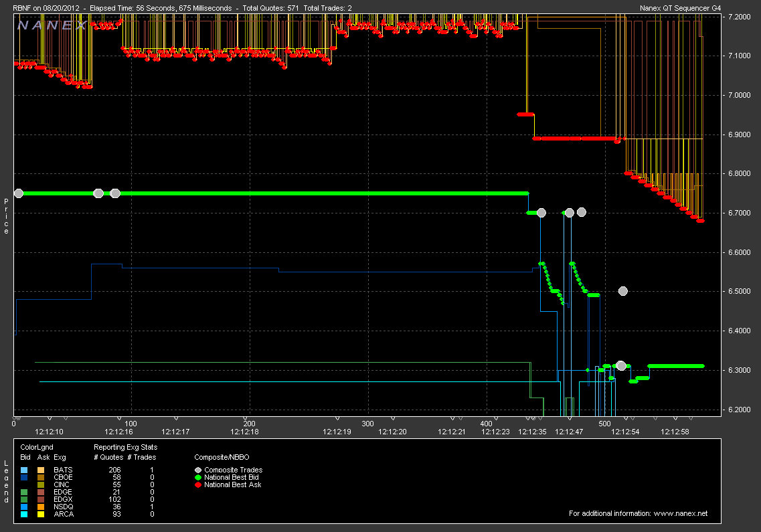Select the BATS bid color swatch
761x532 pixels.
click(24, 470)
